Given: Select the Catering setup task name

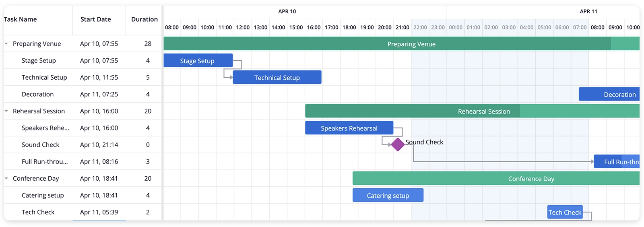Looking at the screenshot, I should [43, 195].
